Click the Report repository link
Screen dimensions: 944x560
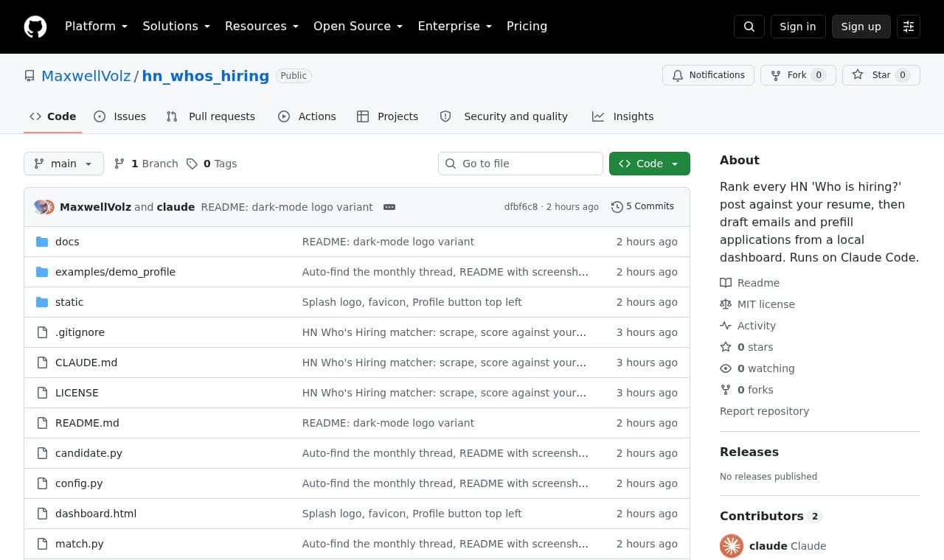point(764,411)
